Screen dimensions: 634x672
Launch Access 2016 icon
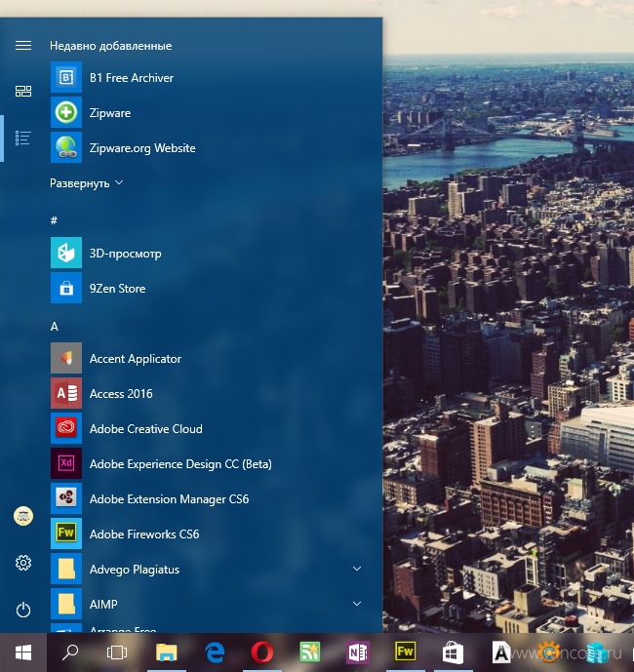66,393
